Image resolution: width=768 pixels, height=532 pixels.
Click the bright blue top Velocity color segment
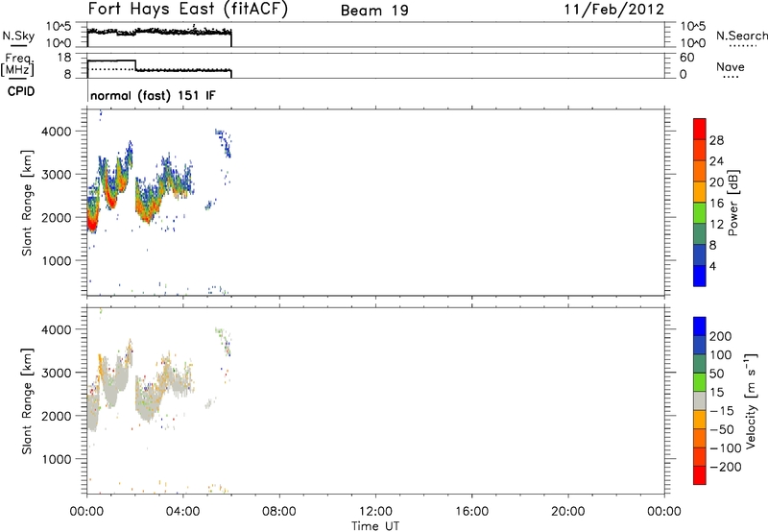click(x=700, y=326)
